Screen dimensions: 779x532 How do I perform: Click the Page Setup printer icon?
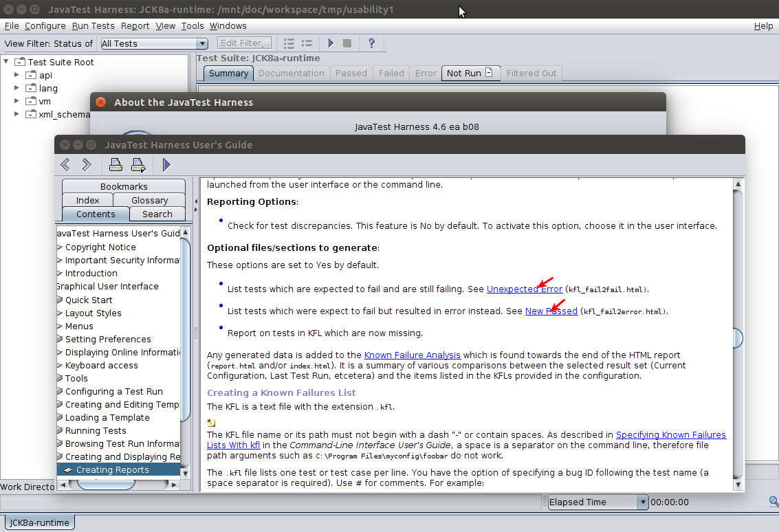pyautogui.click(x=138, y=164)
